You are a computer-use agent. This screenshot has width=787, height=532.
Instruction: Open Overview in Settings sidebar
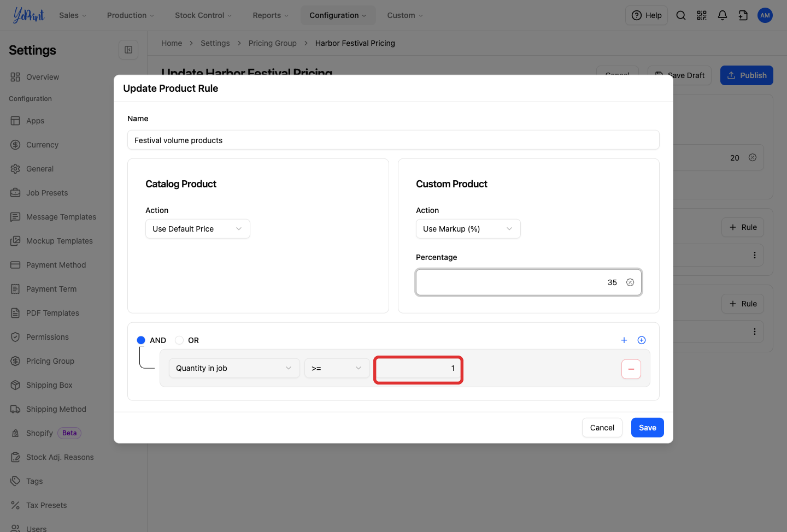(43, 77)
